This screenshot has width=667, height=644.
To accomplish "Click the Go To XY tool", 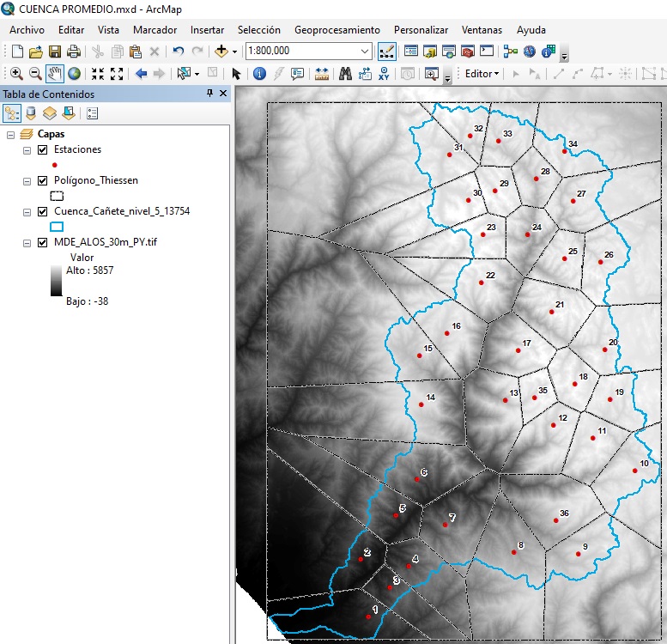I will click(x=384, y=74).
